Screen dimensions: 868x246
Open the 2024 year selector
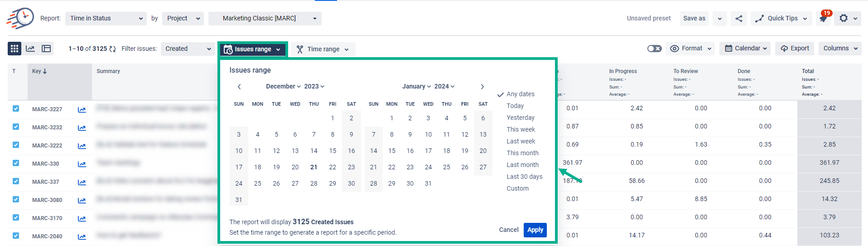click(x=444, y=86)
